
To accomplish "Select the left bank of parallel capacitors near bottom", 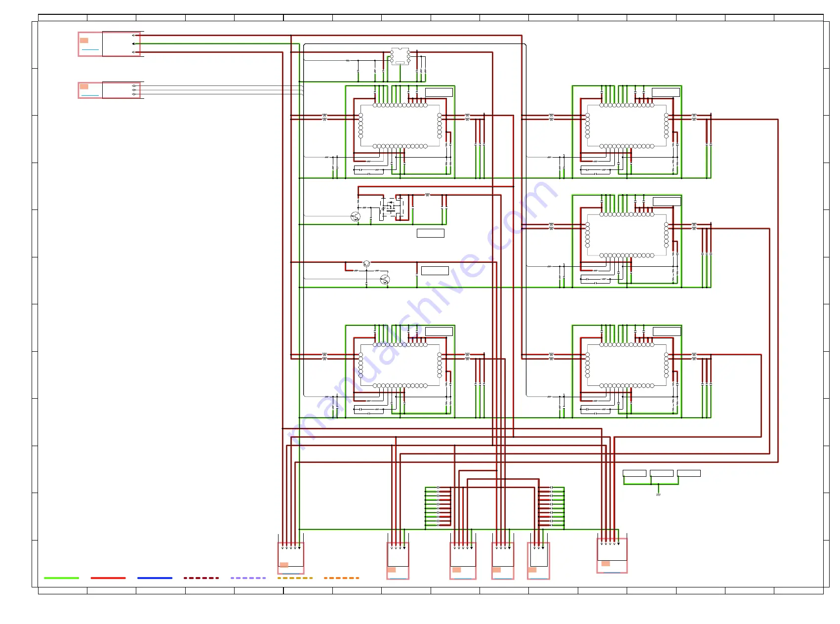I will [438, 506].
